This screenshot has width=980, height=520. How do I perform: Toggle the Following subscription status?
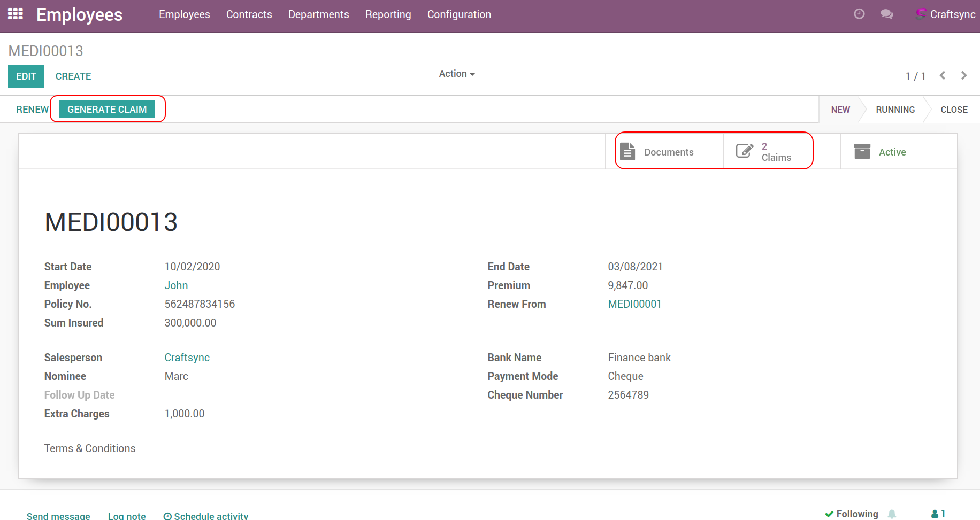852,514
